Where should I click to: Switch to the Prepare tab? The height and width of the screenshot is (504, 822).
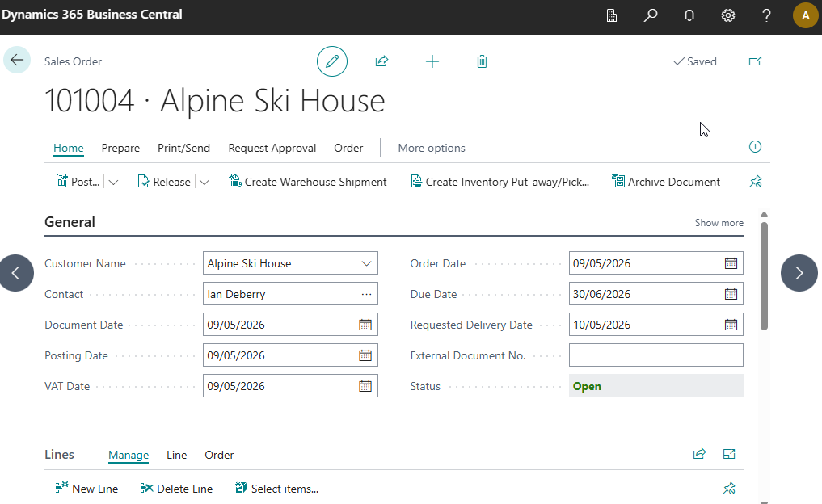click(x=120, y=148)
